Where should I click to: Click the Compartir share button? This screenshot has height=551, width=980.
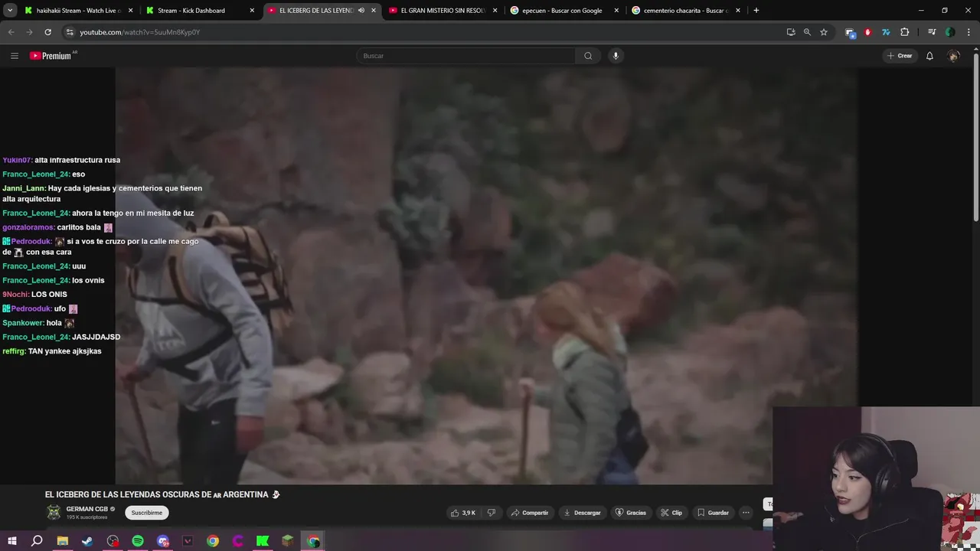530,513
